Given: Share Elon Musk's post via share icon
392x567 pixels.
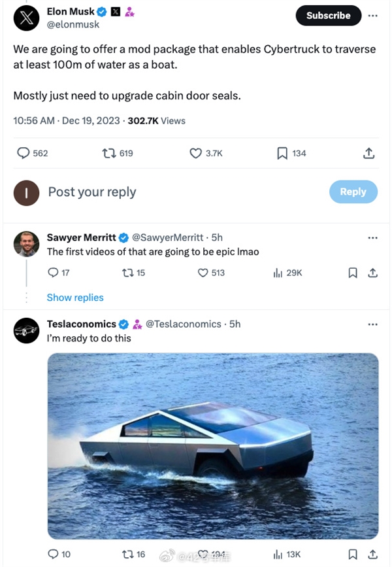Looking at the screenshot, I should point(368,153).
